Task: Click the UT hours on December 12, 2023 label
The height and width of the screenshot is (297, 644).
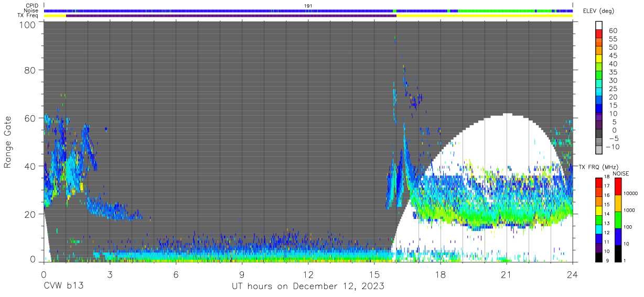Action: click(308, 287)
